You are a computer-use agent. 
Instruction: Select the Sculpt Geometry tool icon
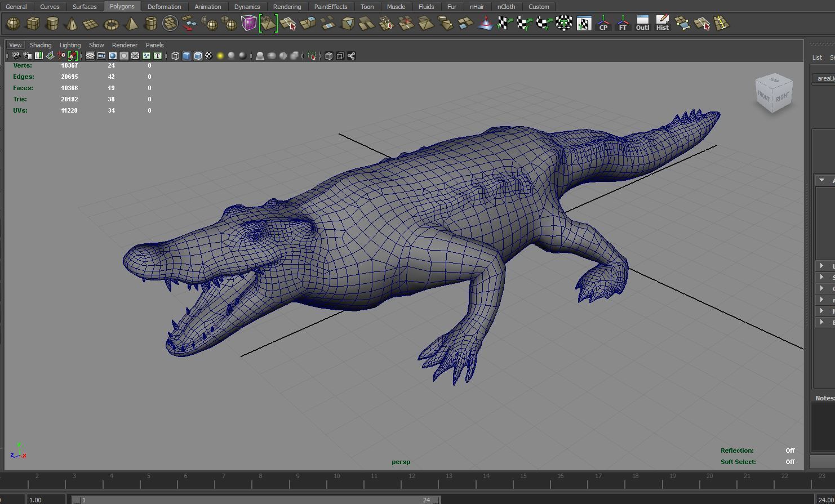[x=486, y=24]
